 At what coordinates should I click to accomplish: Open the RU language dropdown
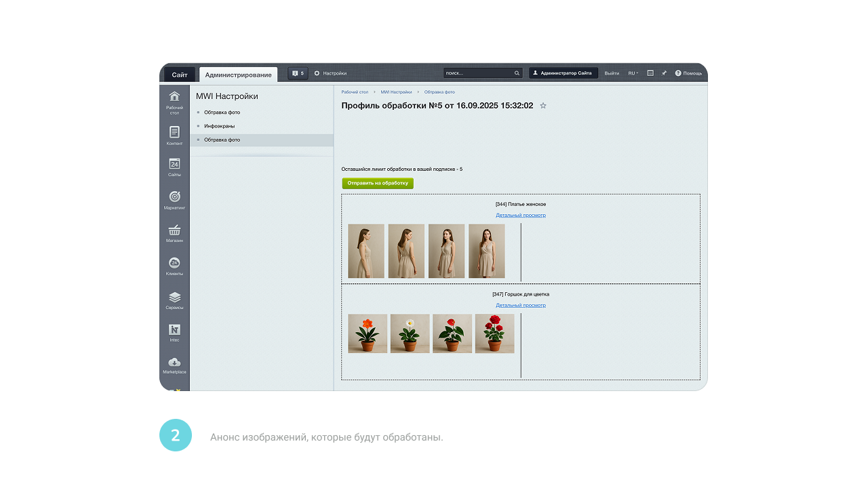click(x=632, y=73)
